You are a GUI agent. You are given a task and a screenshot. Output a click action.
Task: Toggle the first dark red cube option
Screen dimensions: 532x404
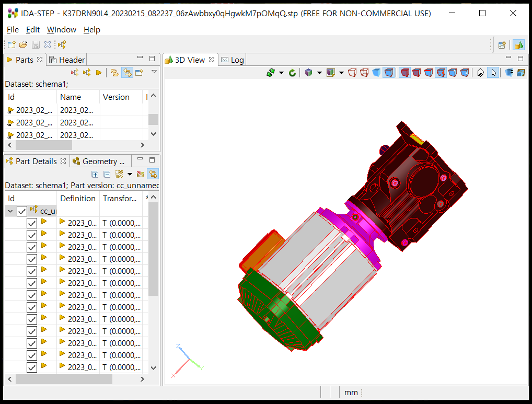pyautogui.click(x=405, y=73)
